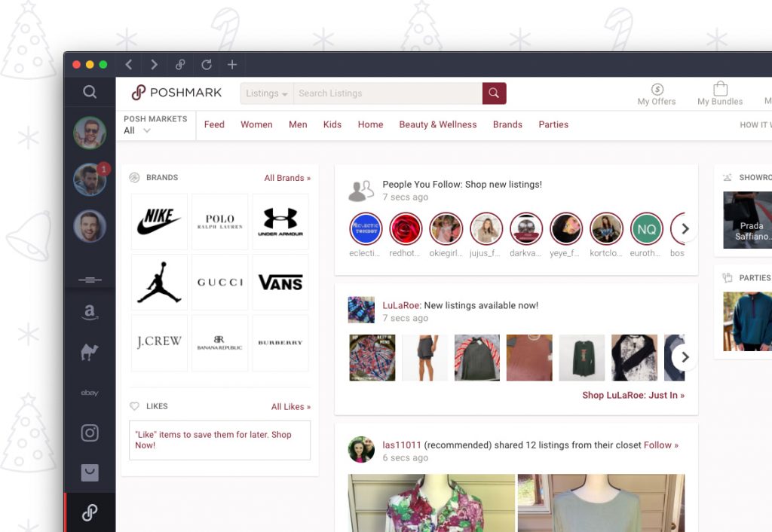Add a new tab with plus icon
Image resolution: width=772 pixels, height=532 pixels.
(x=232, y=65)
